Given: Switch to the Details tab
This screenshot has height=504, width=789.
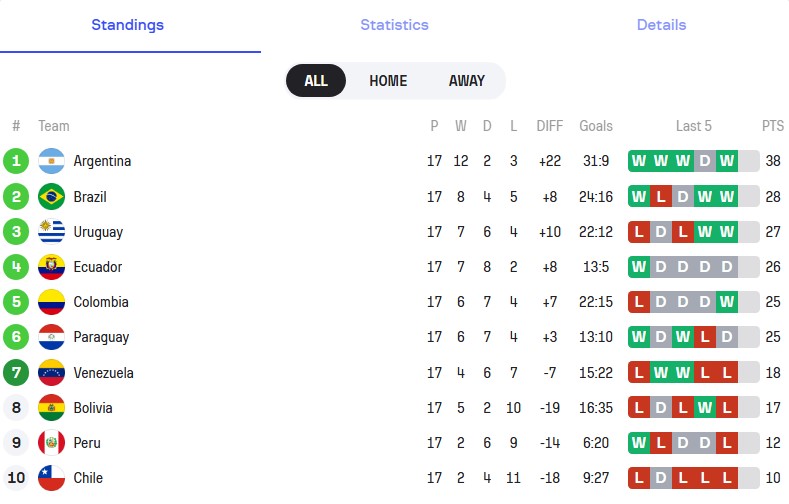Looking at the screenshot, I should 661,25.
